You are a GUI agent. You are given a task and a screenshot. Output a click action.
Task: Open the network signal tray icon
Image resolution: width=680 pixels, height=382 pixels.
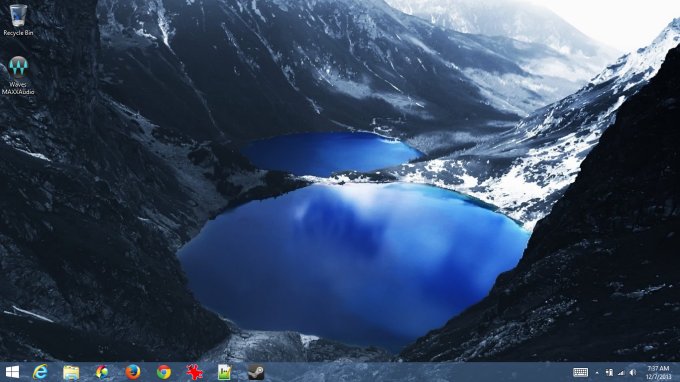point(621,372)
